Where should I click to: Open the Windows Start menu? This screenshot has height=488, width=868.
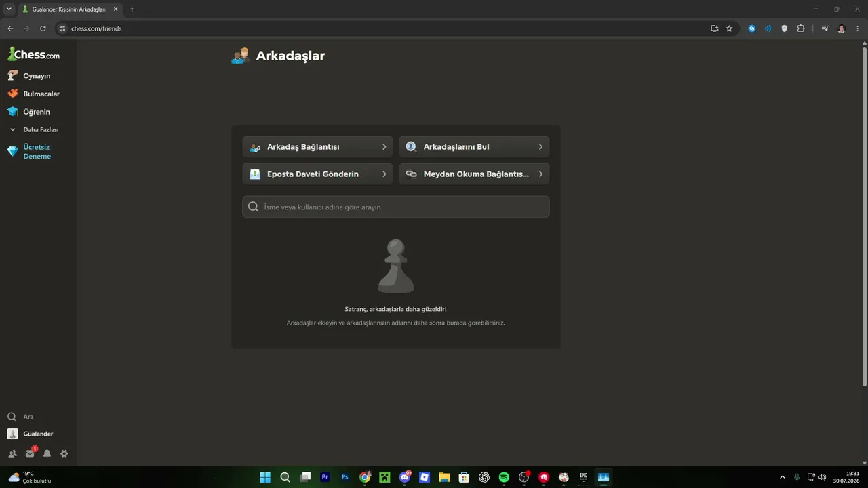[265, 477]
